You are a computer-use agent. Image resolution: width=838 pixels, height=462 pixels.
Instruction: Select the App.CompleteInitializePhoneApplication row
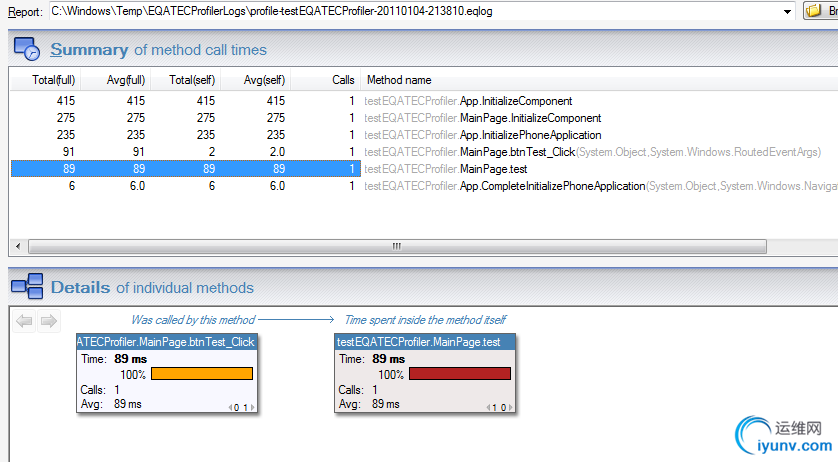424,186
